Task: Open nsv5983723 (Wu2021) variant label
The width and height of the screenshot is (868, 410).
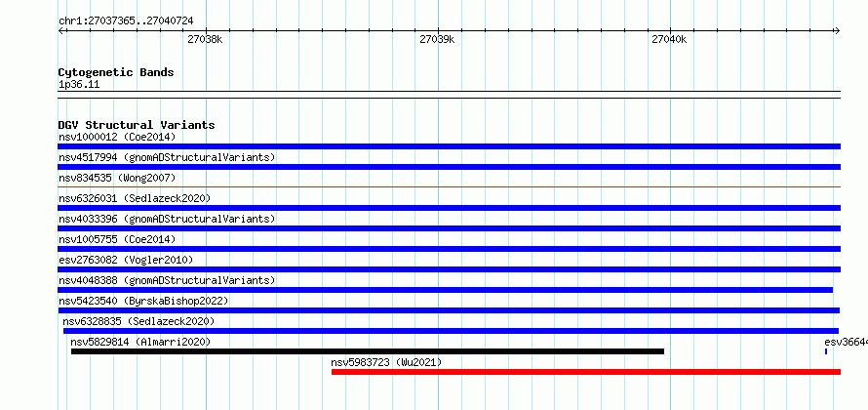Action: 386,362
